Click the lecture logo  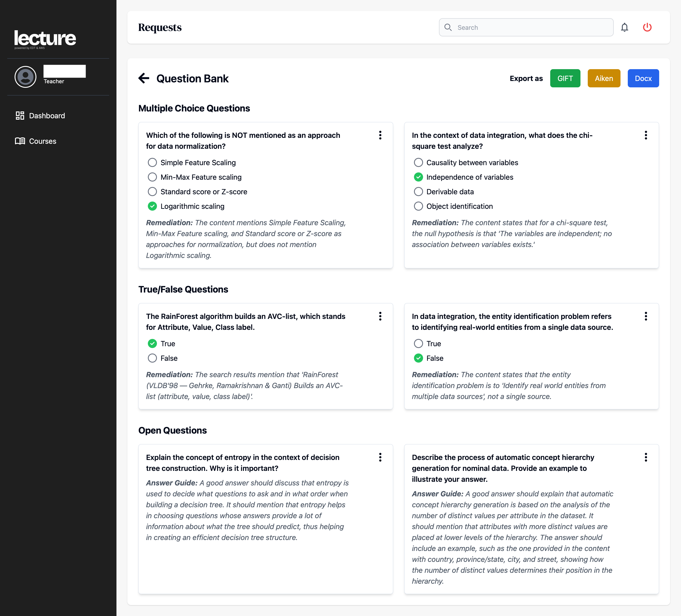(45, 38)
